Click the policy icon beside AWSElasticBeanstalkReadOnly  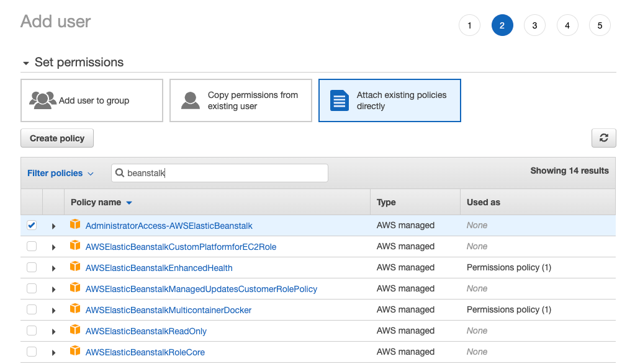click(75, 329)
